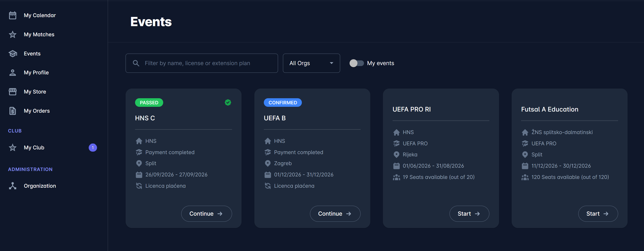Click the My Orders receipt icon
644x251 pixels.
tap(13, 111)
